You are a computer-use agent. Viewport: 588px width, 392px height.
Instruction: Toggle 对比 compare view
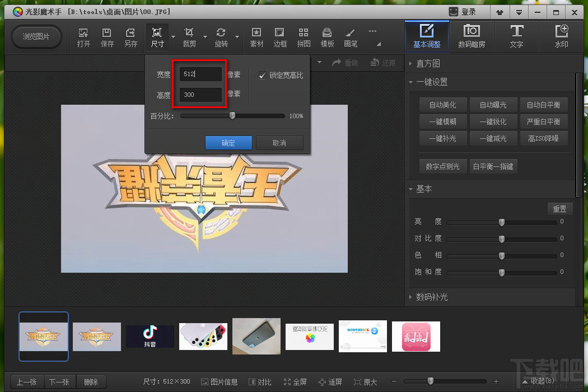pos(260,382)
